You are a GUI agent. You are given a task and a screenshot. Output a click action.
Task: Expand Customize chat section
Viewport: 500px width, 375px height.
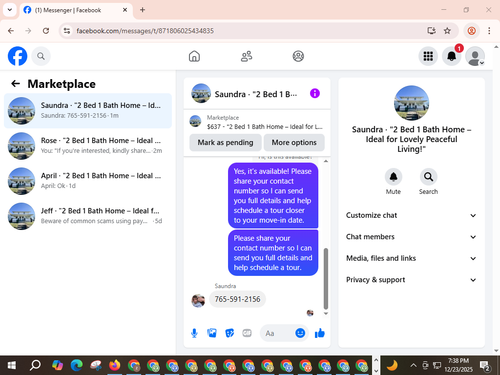[411, 215]
